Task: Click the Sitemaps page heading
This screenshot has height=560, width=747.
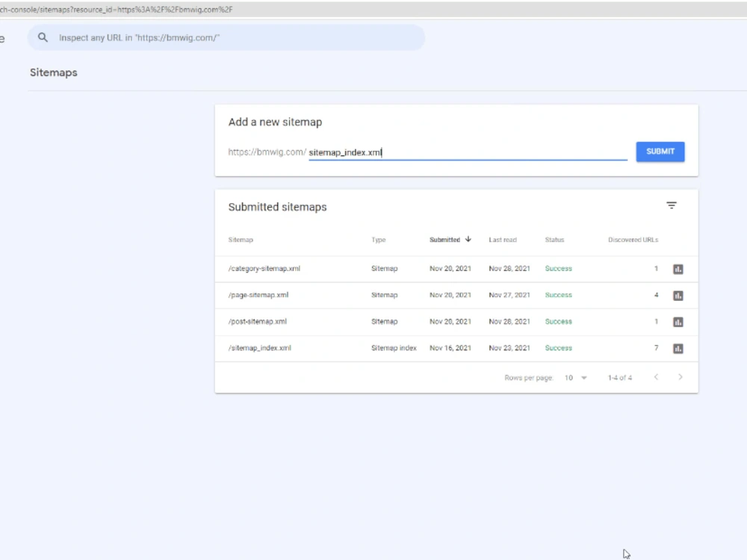Action: tap(53, 72)
